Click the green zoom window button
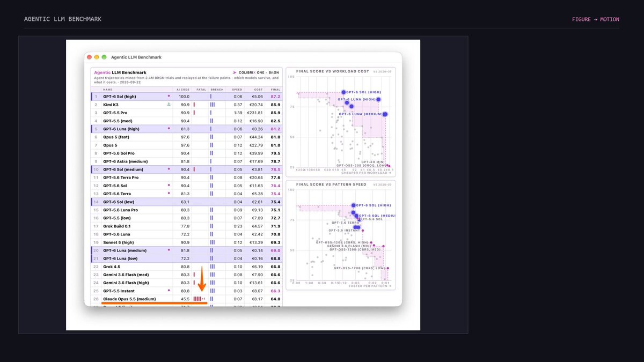 click(x=104, y=57)
